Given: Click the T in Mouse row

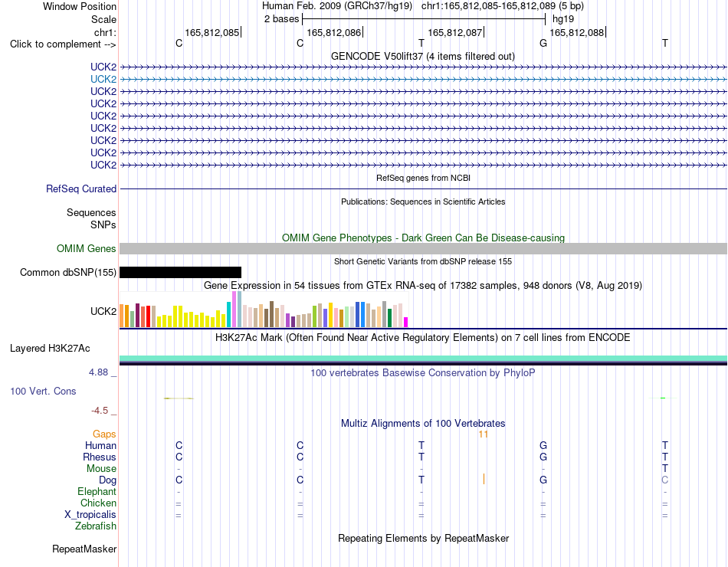Looking at the screenshot, I should (x=665, y=469).
